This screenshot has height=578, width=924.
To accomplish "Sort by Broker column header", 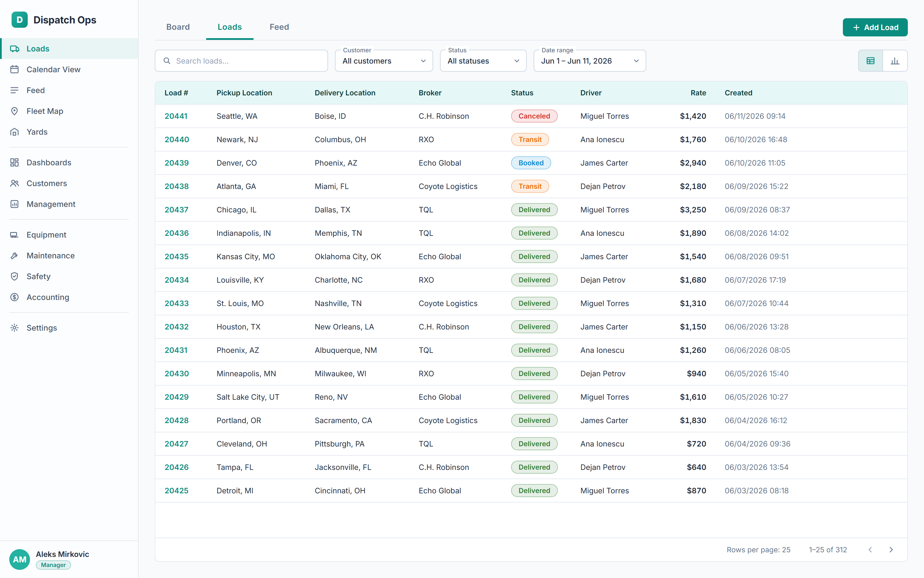I will coord(430,93).
